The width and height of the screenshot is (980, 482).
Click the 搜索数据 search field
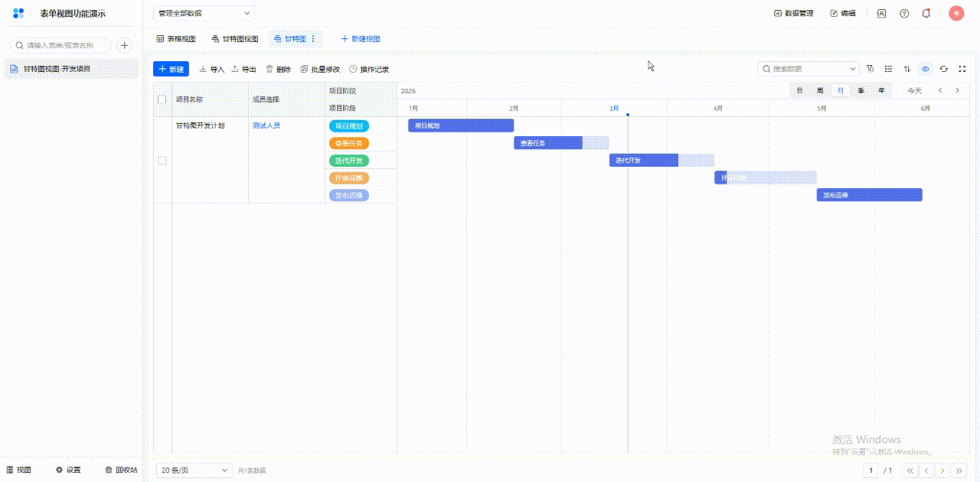pos(808,69)
